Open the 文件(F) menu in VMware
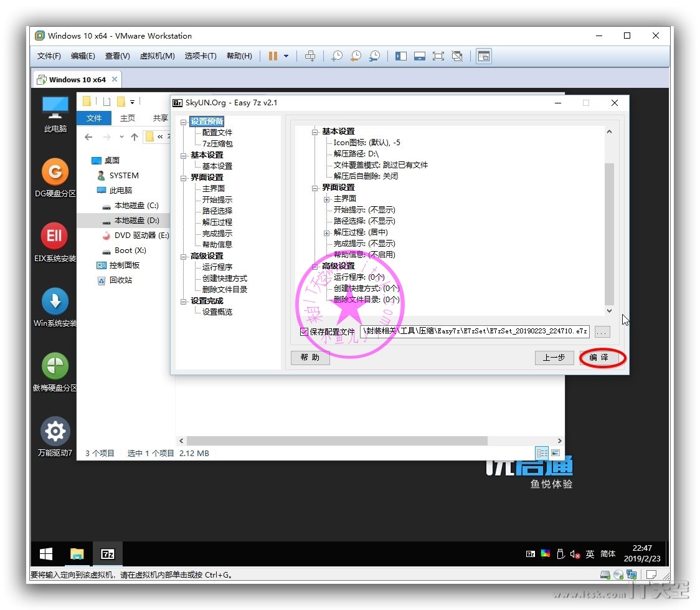Screen dimensions: 700x610 pyautogui.click(x=49, y=56)
